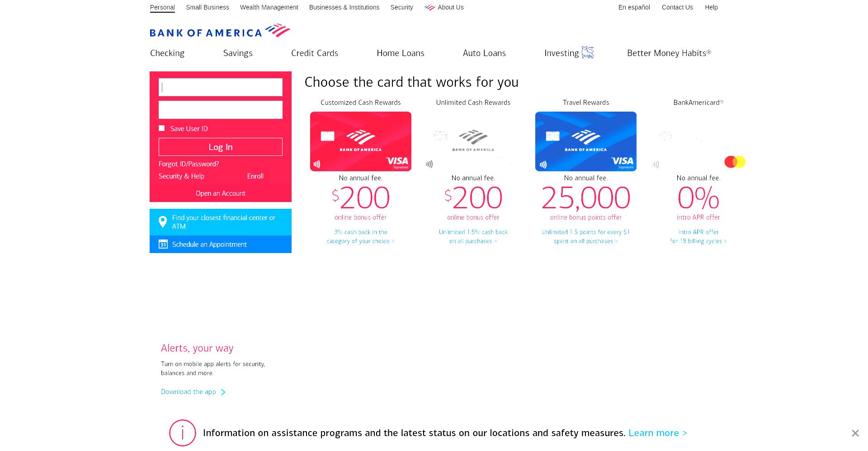This screenshot has height=451, width=868.
Task: Click the calendar icon next to Schedule an Appointment
Action: (163, 244)
